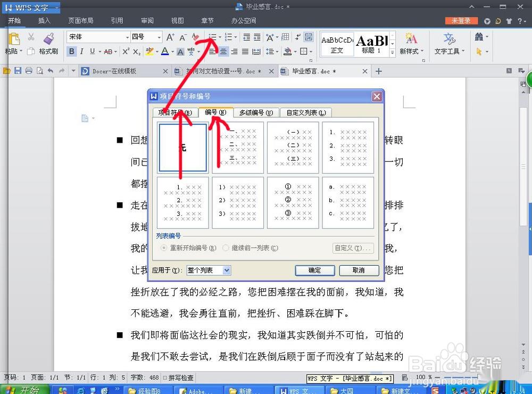Click the paint bucket shading icon
The image size is (532, 394).
click(x=288, y=52)
